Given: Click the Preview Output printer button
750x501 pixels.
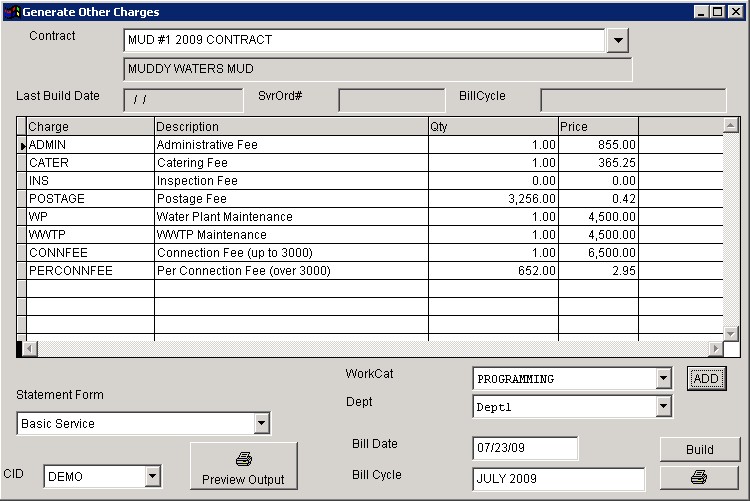Looking at the screenshot, I should tap(243, 467).
